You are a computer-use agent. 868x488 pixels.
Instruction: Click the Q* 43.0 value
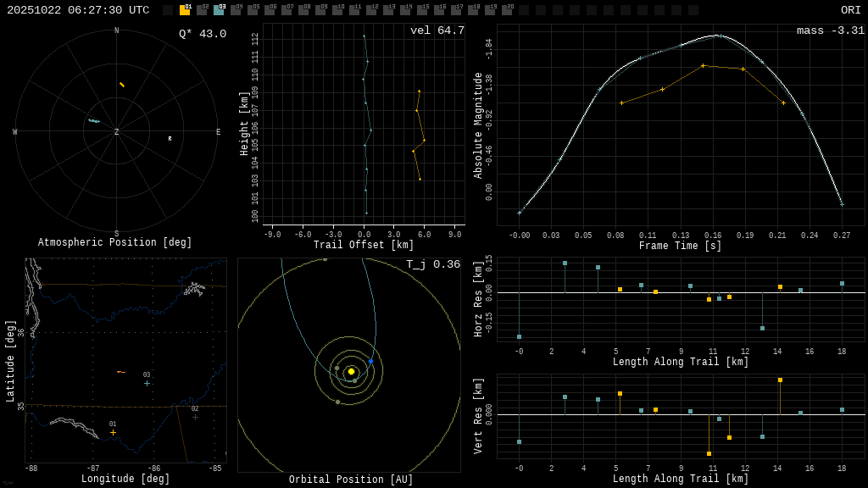(202, 34)
